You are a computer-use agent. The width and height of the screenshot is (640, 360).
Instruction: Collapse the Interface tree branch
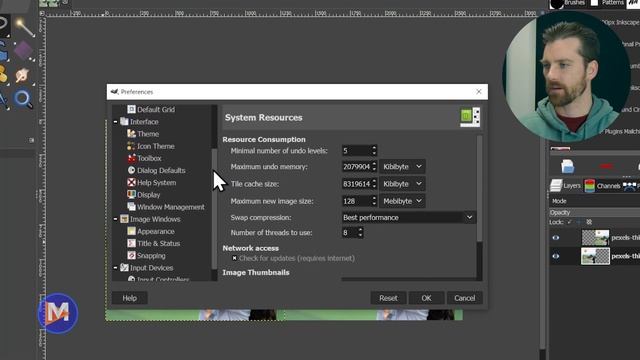pos(116,122)
